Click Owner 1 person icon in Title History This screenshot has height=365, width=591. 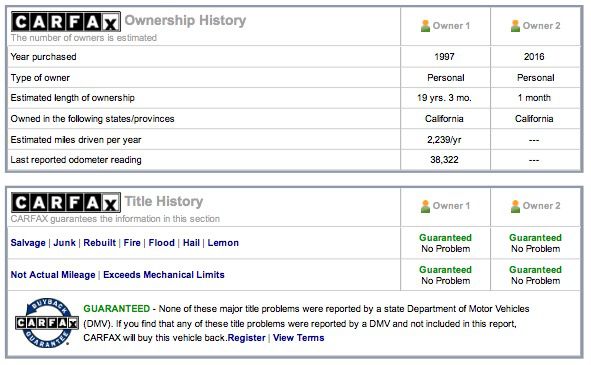425,206
